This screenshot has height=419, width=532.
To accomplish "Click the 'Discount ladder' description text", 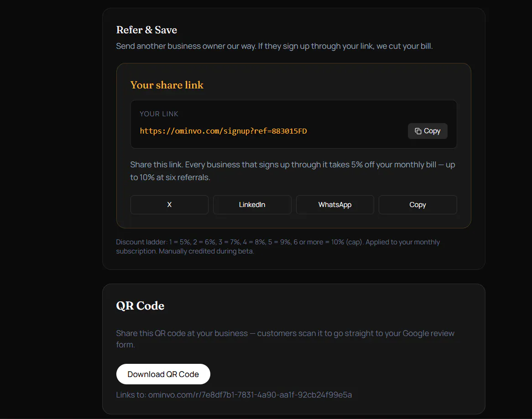I will (x=278, y=247).
